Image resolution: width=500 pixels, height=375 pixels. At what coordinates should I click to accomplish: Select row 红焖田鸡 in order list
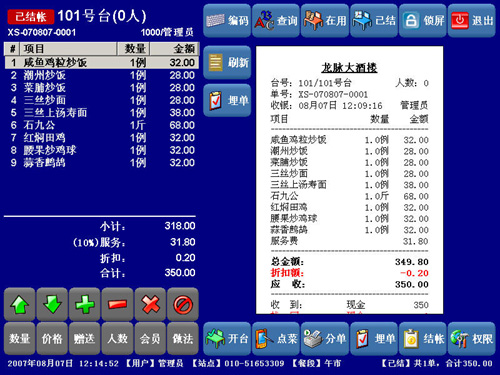click(x=101, y=138)
